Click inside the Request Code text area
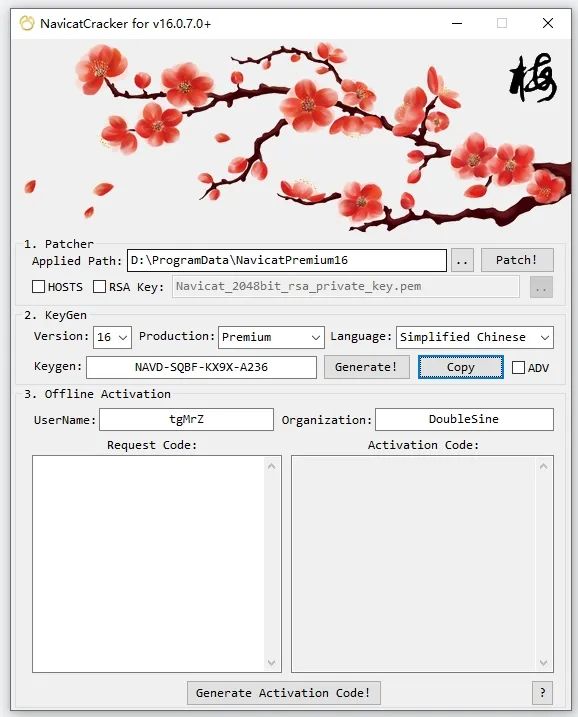 tap(149, 564)
